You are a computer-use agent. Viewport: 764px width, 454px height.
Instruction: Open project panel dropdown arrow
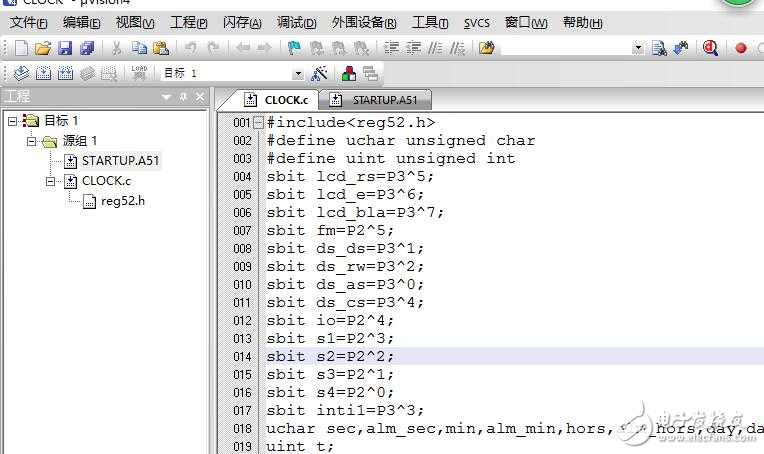pyautogui.click(x=166, y=97)
